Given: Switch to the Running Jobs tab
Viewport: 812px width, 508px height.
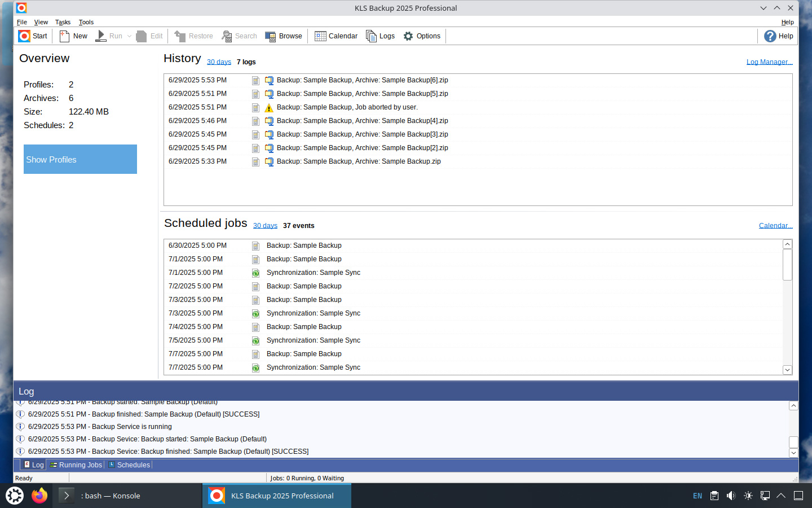Looking at the screenshot, I should click(x=76, y=465).
